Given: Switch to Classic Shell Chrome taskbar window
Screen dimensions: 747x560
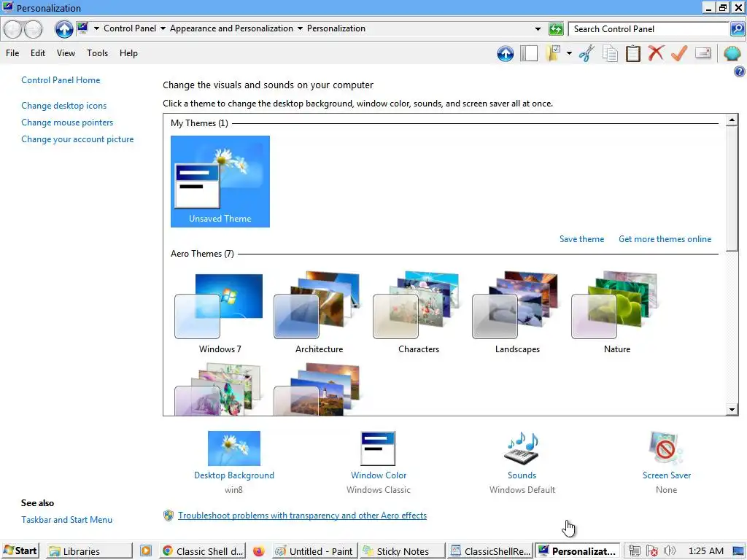Looking at the screenshot, I should tap(203, 551).
